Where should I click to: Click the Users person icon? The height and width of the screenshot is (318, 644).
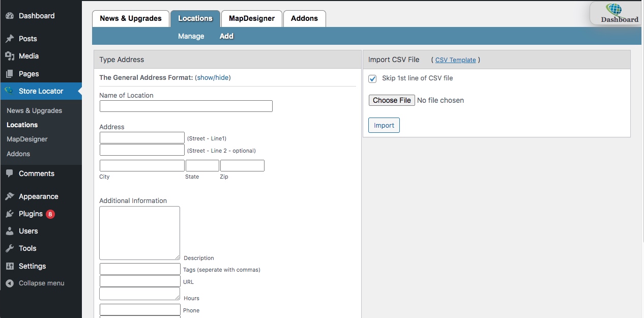point(10,231)
